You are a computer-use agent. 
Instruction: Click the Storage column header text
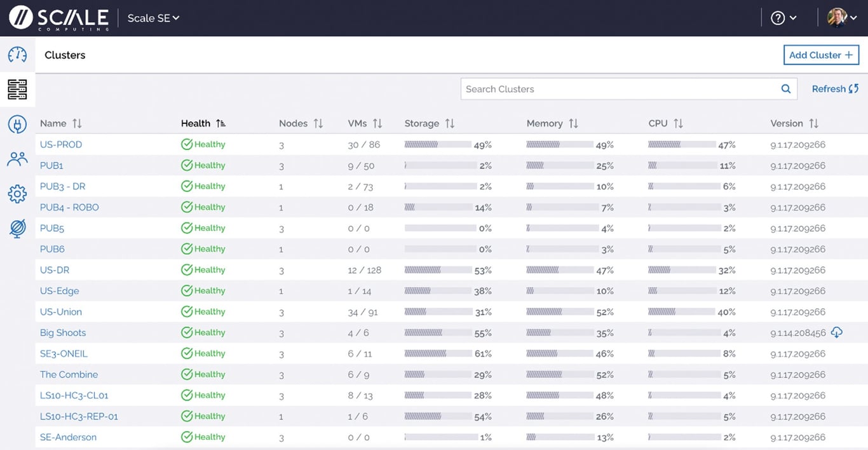(x=422, y=123)
